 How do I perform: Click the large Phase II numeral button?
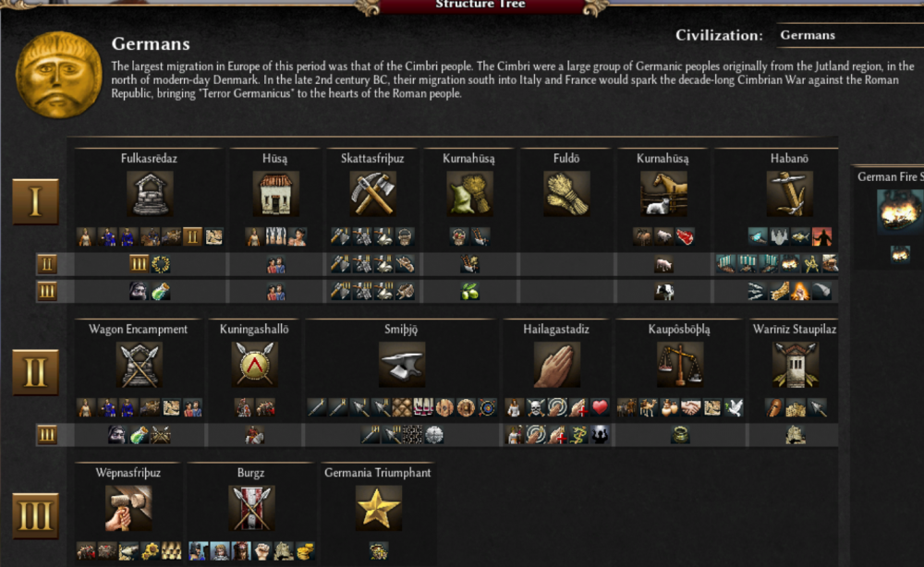coord(35,372)
